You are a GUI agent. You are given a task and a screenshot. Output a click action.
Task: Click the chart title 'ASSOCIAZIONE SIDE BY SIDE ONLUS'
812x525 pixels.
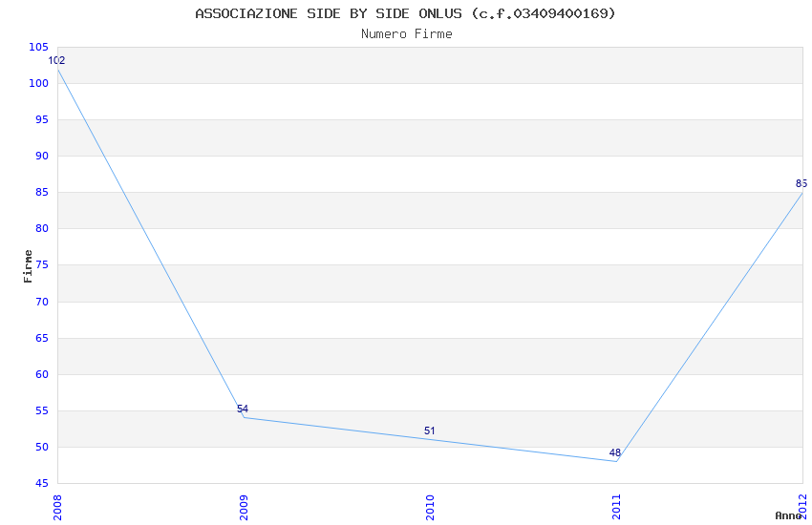329,14
